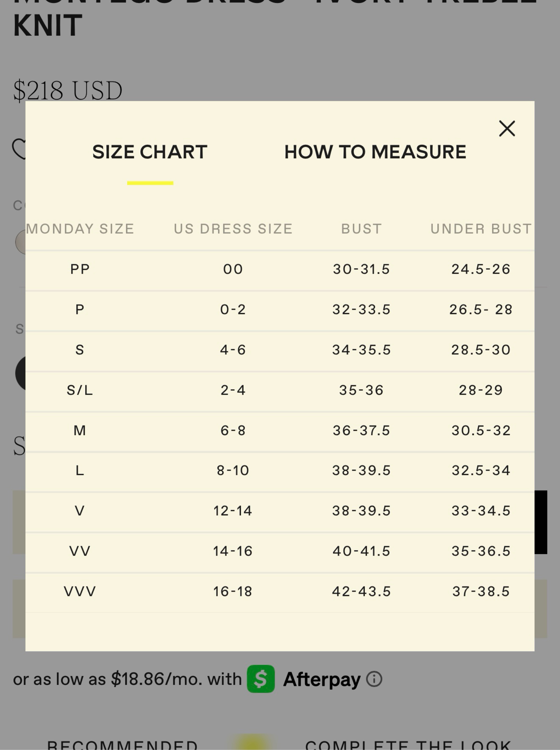Click the yellow underline under Size Chart
560x750 pixels.
coord(150,183)
